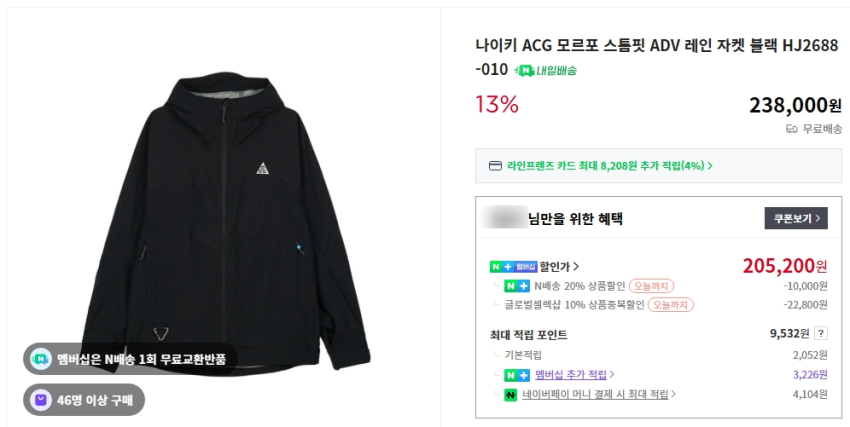Click the purple shopping bag purchase icon
Viewport: 850px width, 427px height.
[x=39, y=401]
